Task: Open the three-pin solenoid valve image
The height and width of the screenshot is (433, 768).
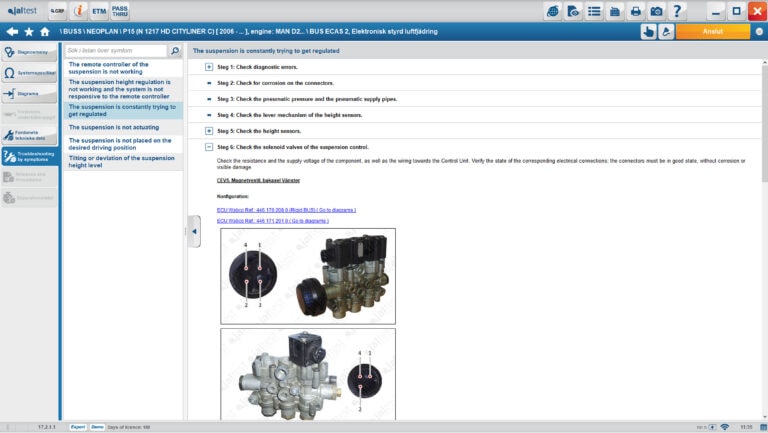Action: pyautogui.click(x=308, y=374)
